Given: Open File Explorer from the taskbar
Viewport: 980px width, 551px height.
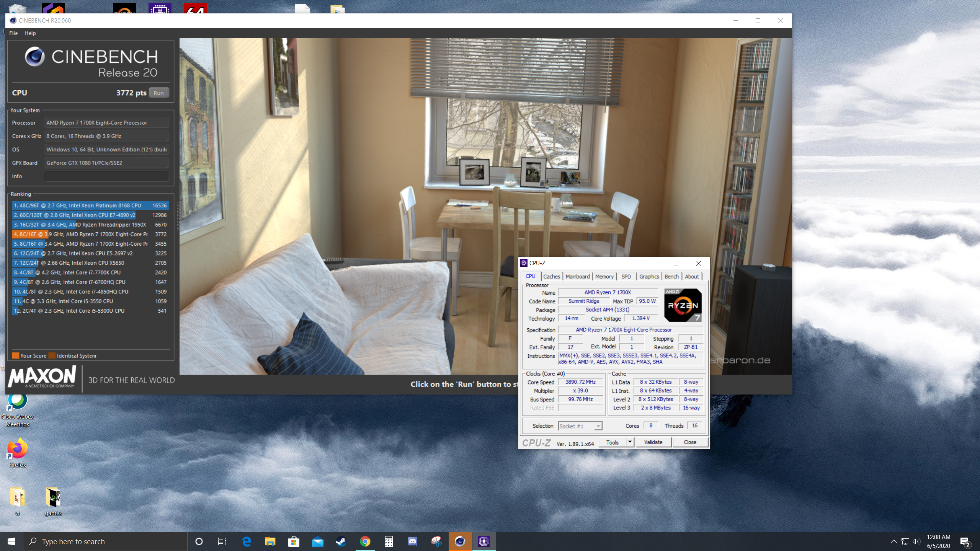Looking at the screenshot, I should coord(270,541).
